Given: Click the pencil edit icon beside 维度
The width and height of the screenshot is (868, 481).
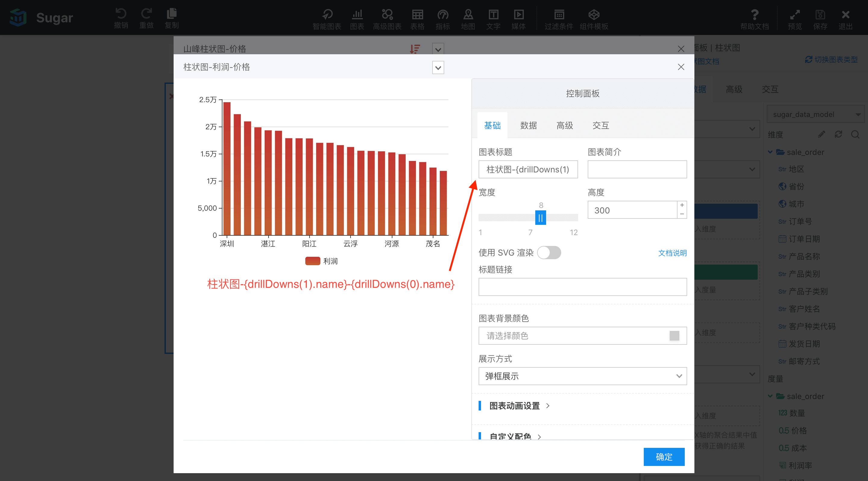Looking at the screenshot, I should [822, 134].
